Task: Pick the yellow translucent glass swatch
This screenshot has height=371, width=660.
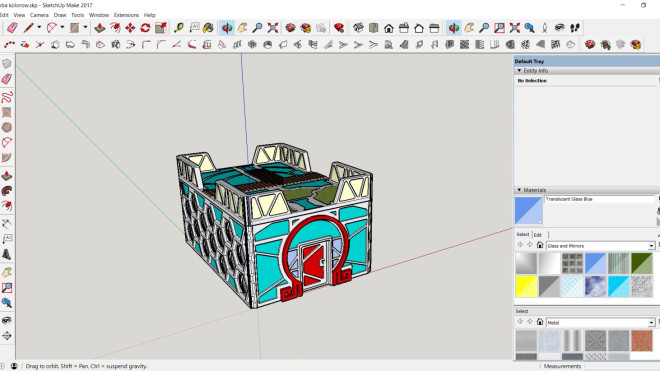Action: [526, 286]
